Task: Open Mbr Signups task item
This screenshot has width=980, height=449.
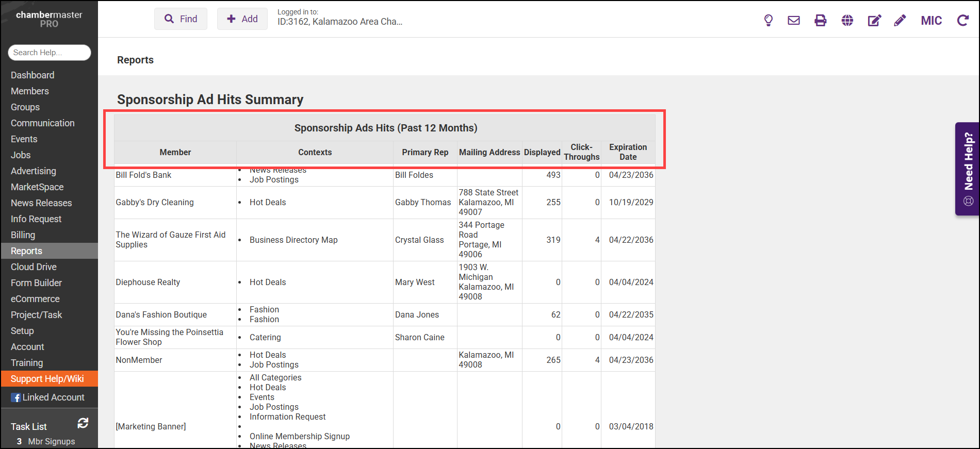Action: point(51,441)
